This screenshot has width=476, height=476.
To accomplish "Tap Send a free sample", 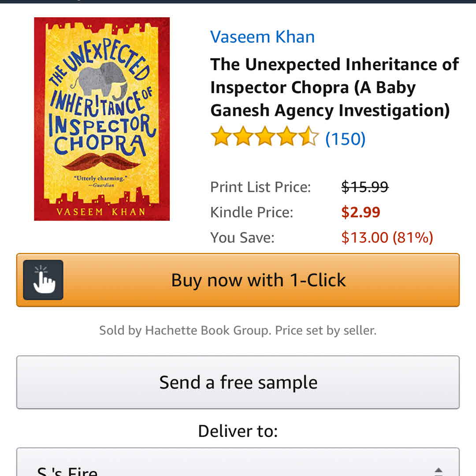I will pos(238,382).
